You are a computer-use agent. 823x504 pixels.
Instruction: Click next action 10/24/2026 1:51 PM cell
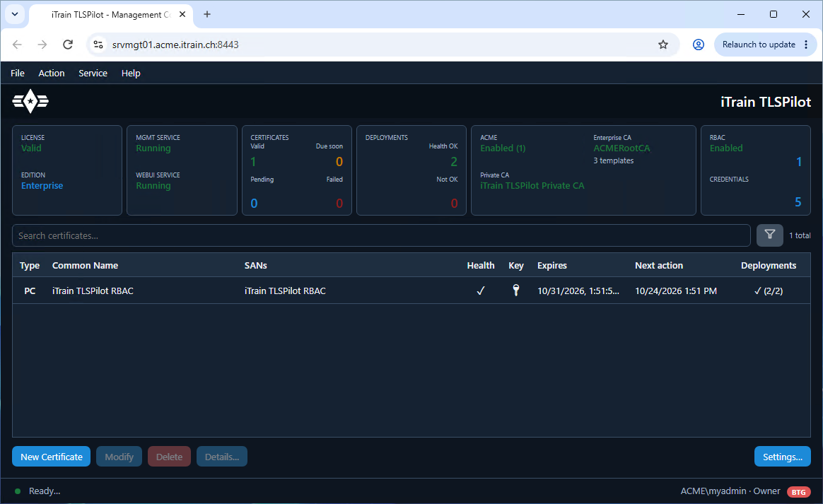[676, 291]
